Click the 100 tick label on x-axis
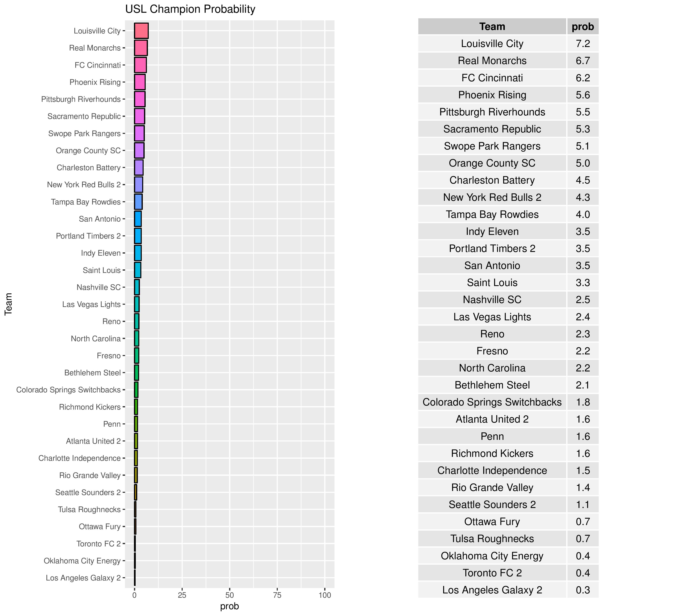The image size is (678, 616). coord(325,595)
